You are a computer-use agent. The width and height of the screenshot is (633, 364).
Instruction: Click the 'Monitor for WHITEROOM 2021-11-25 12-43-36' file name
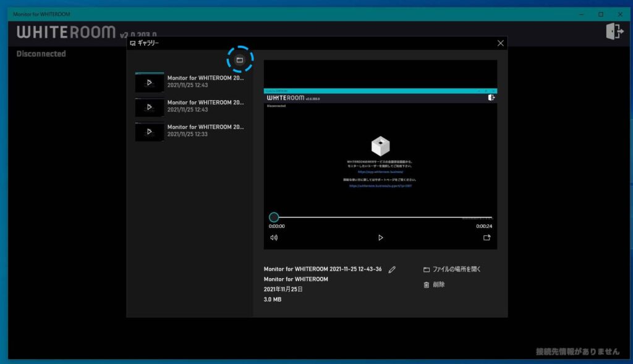[323, 269]
